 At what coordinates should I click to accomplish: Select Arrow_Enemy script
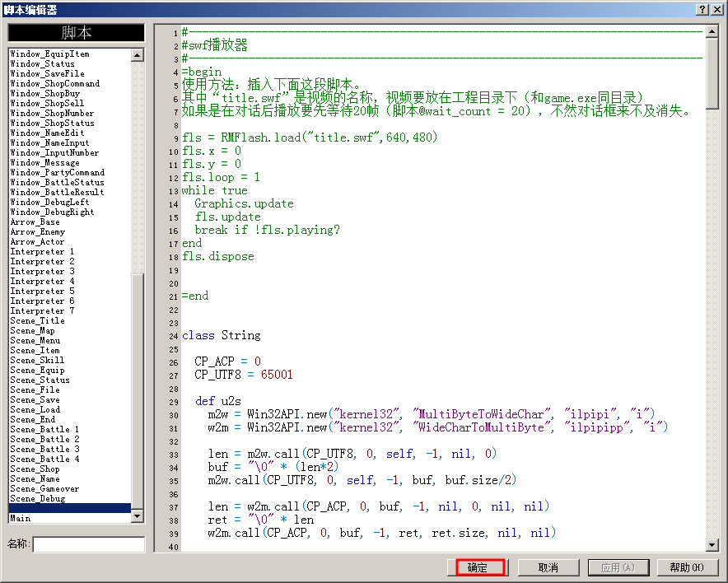click(x=38, y=231)
